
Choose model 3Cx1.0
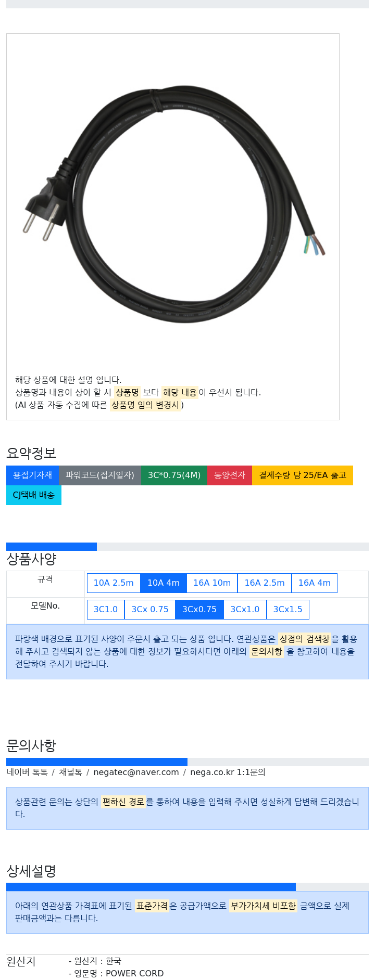[245, 610]
